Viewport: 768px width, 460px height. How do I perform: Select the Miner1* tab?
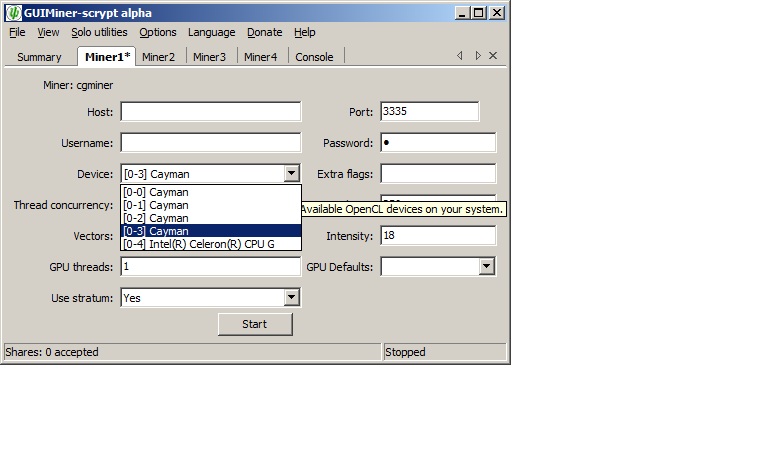click(107, 56)
